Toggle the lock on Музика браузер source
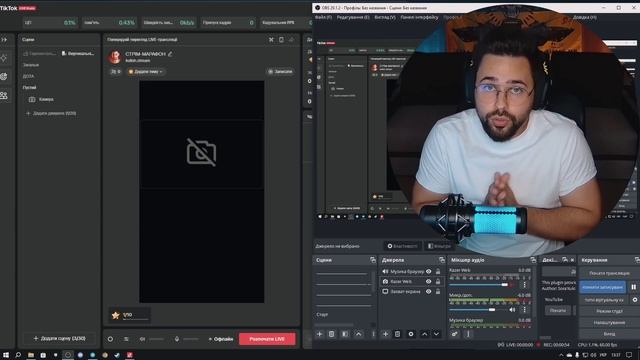Screen dimensions: 640x360 pos(438,271)
